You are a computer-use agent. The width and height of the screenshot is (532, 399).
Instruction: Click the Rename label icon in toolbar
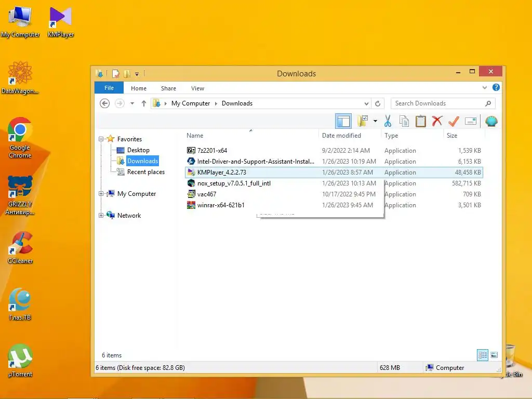pyautogui.click(x=471, y=121)
